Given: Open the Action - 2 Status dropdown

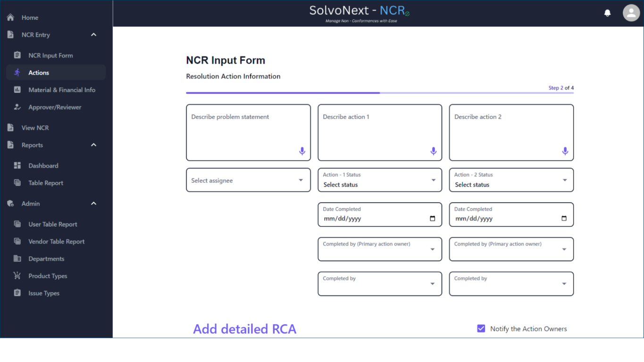Looking at the screenshot, I should [511, 181].
